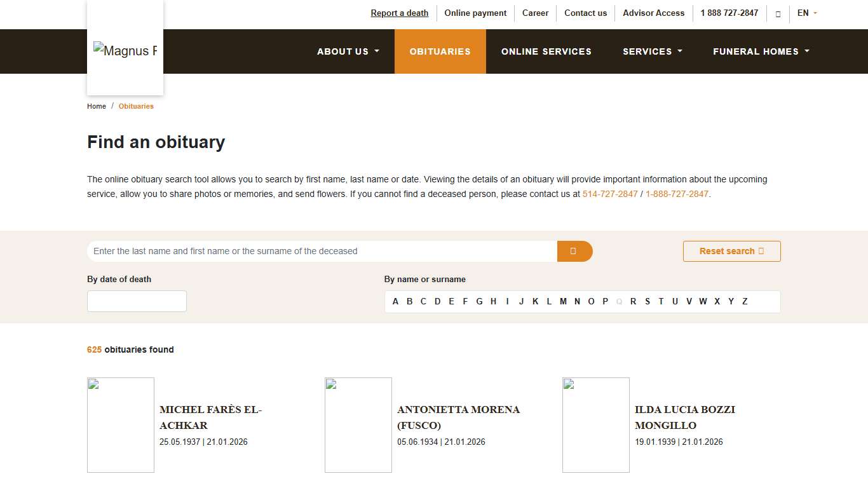Expand the About Us menu
The height and width of the screenshot is (488, 868).
(348, 51)
